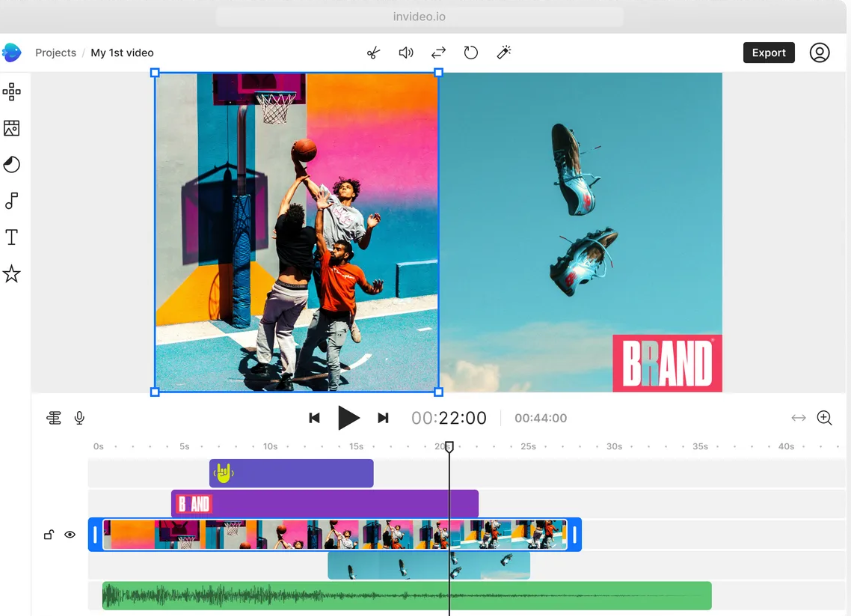Click the top-left resize handle of selection
The image size is (851, 616).
(x=155, y=73)
